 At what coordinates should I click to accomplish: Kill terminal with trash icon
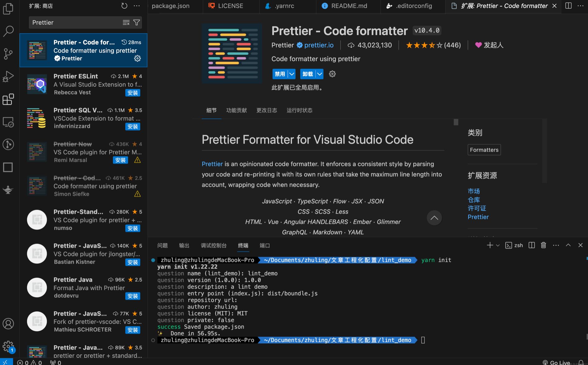(x=543, y=245)
